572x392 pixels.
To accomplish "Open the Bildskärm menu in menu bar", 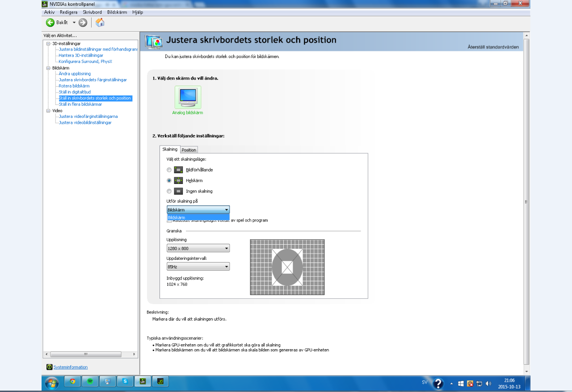I will [117, 12].
